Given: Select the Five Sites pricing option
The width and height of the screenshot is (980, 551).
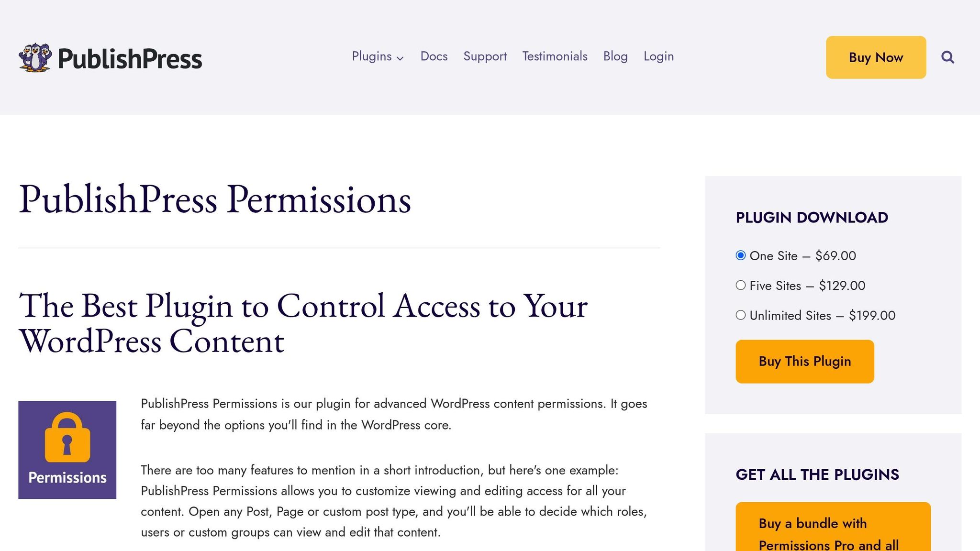Looking at the screenshot, I should click(741, 286).
